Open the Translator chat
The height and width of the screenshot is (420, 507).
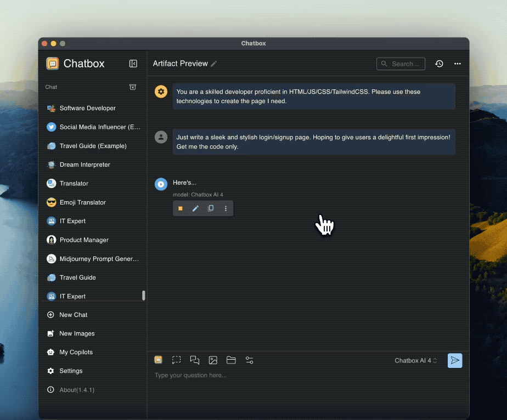click(93, 184)
